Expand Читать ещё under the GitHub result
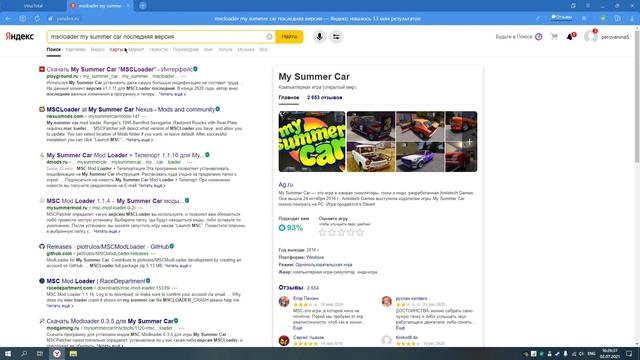 [178, 266]
